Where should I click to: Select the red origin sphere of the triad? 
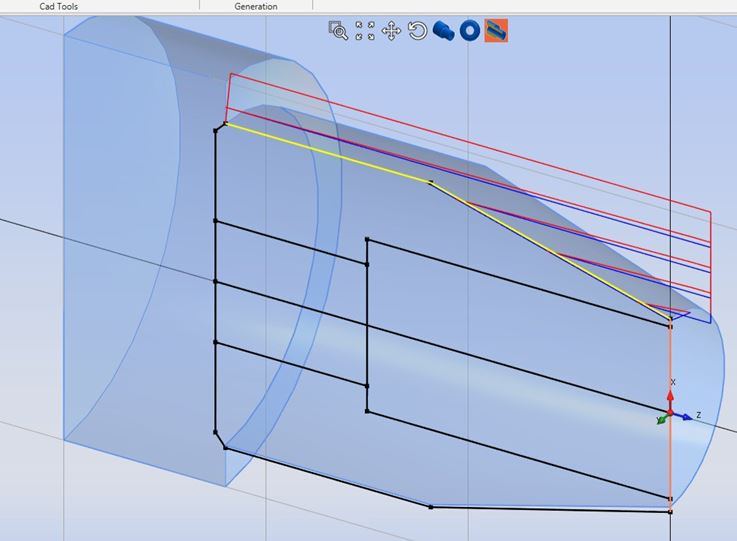670,413
